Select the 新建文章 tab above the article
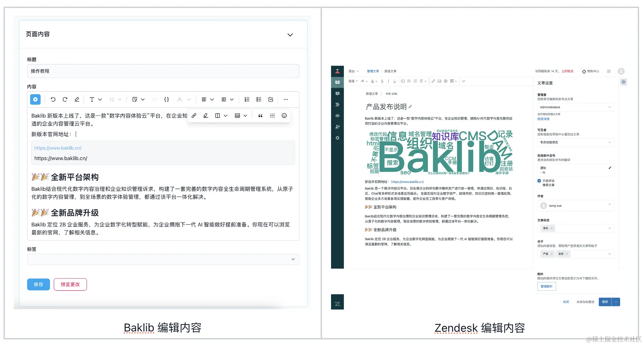 tap(372, 94)
